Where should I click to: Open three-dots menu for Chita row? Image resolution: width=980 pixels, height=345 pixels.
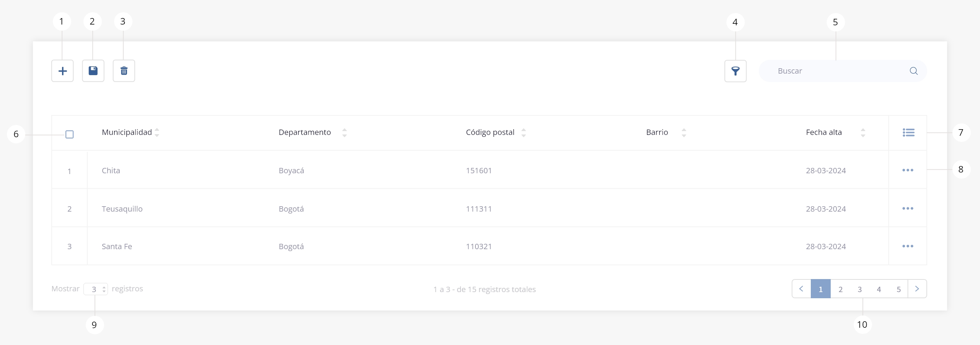click(x=908, y=170)
